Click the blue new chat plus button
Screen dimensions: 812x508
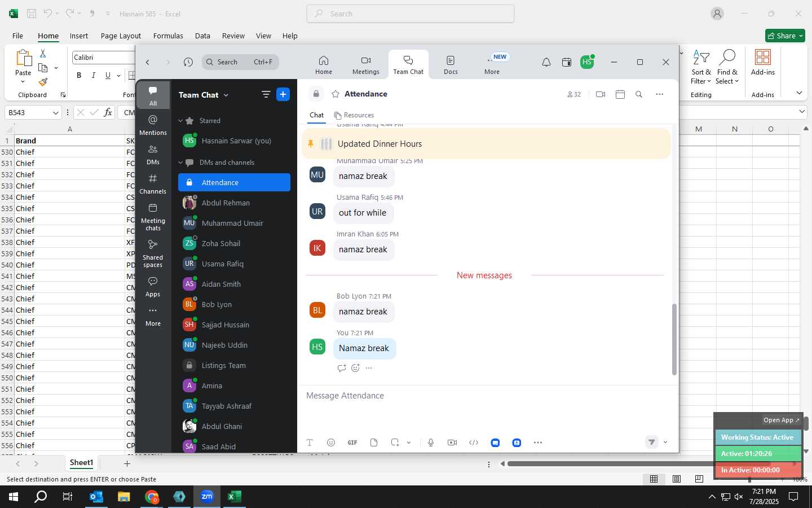click(283, 94)
